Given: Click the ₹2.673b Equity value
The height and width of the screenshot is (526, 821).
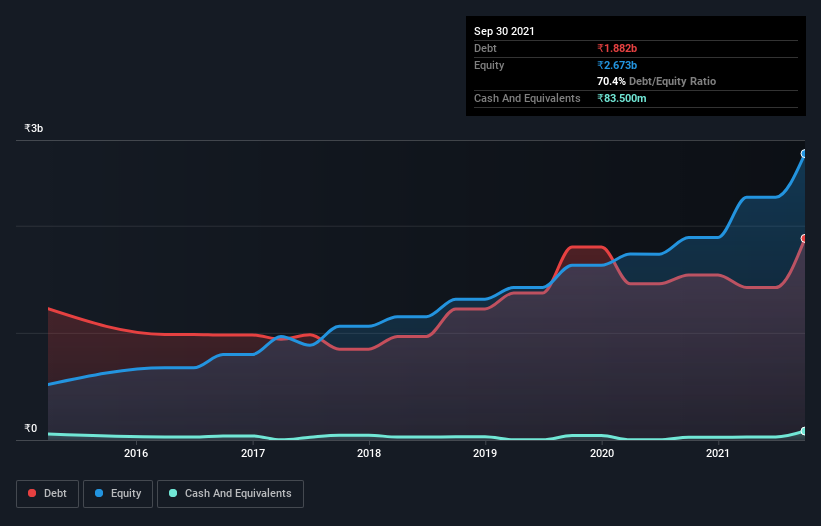Looking at the screenshot, I should pyautogui.click(x=617, y=65).
